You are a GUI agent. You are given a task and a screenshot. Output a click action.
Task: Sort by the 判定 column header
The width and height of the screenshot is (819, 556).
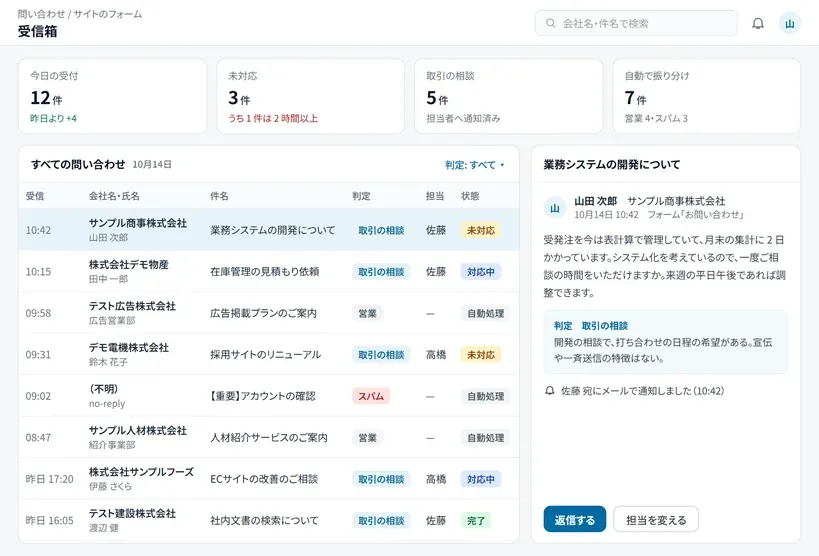tap(361, 196)
